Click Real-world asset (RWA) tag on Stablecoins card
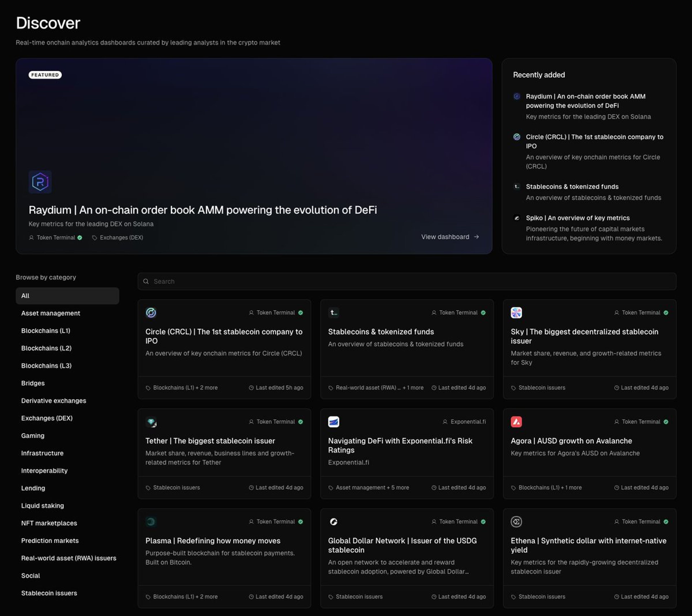The image size is (692, 616). [x=368, y=388]
